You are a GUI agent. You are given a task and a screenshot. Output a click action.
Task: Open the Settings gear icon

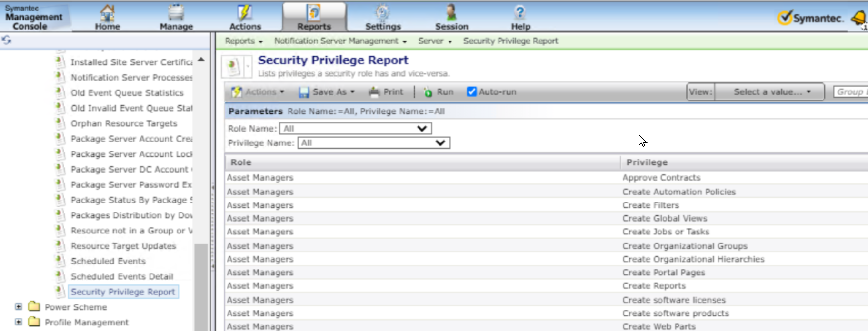(383, 12)
